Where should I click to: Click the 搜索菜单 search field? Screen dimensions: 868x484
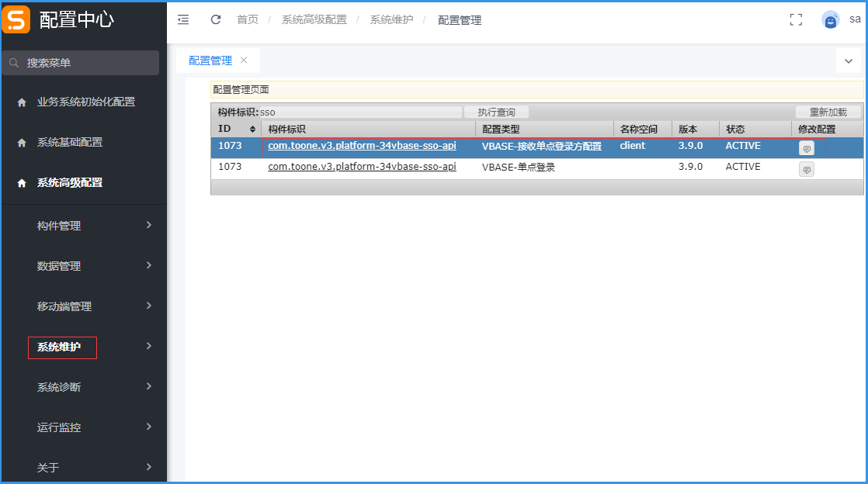pyautogui.click(x=81, y=63)
